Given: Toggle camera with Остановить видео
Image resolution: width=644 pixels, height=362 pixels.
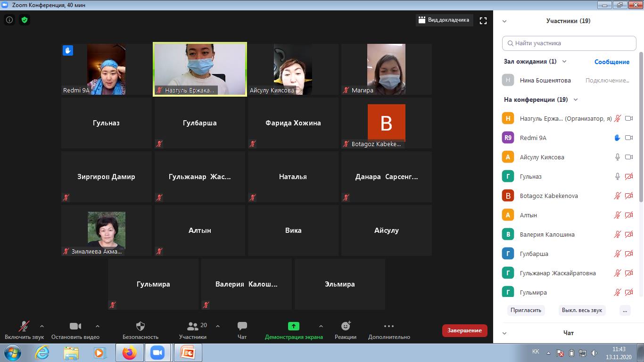Looking at the screenshot, I should [x=75, y=326].
